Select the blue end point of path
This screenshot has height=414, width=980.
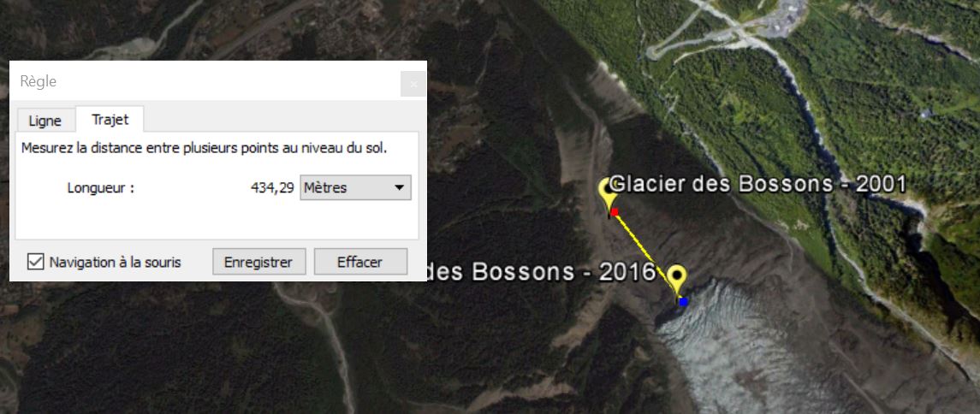click(683, 302)
